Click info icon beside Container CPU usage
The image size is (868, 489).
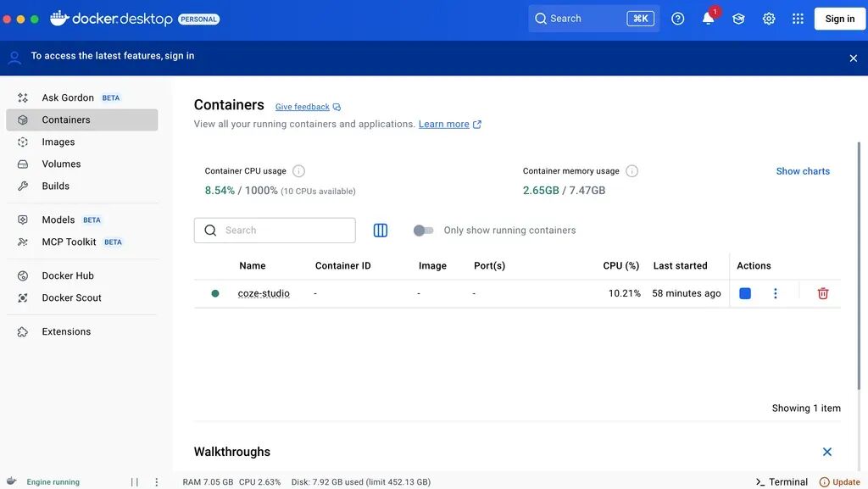tap(298, 171)
